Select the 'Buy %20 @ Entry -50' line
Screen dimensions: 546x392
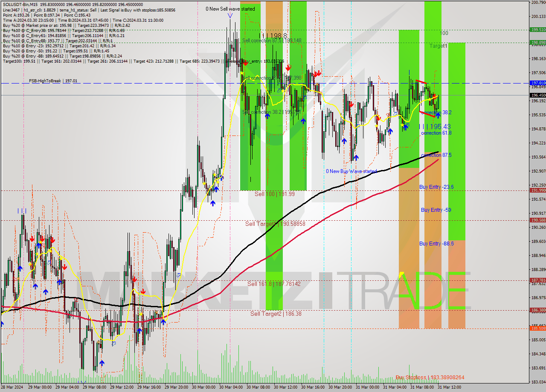pos(57,51)
